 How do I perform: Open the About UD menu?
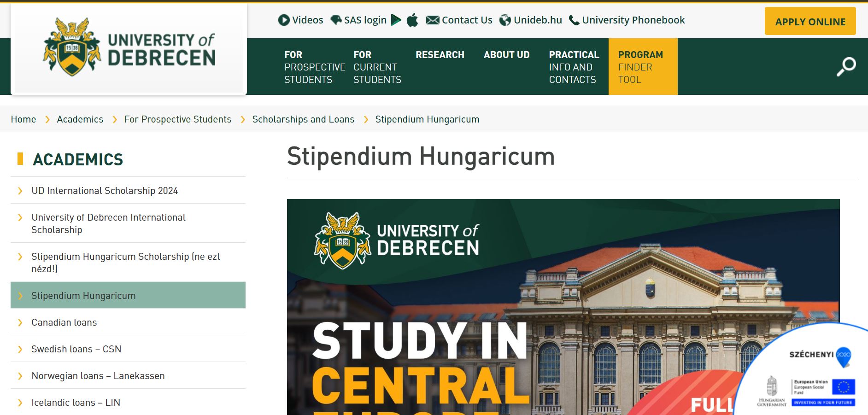click(x=506, y=55)
